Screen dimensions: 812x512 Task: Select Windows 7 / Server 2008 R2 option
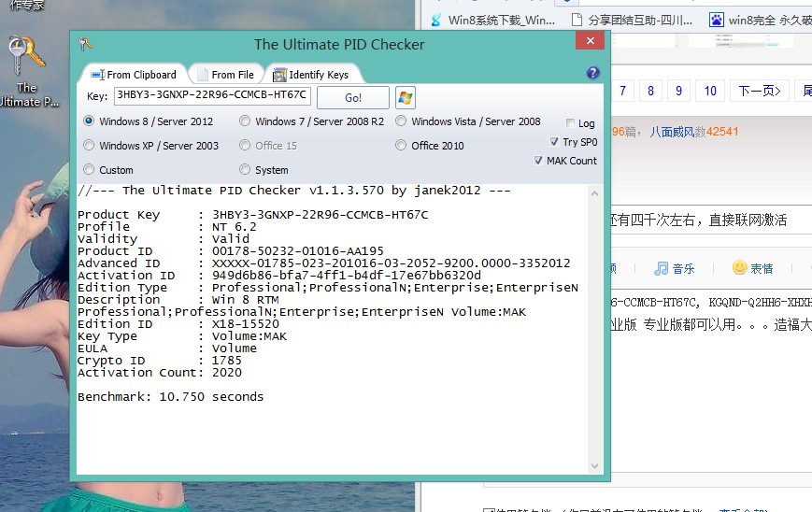click(x=245, y=121)
